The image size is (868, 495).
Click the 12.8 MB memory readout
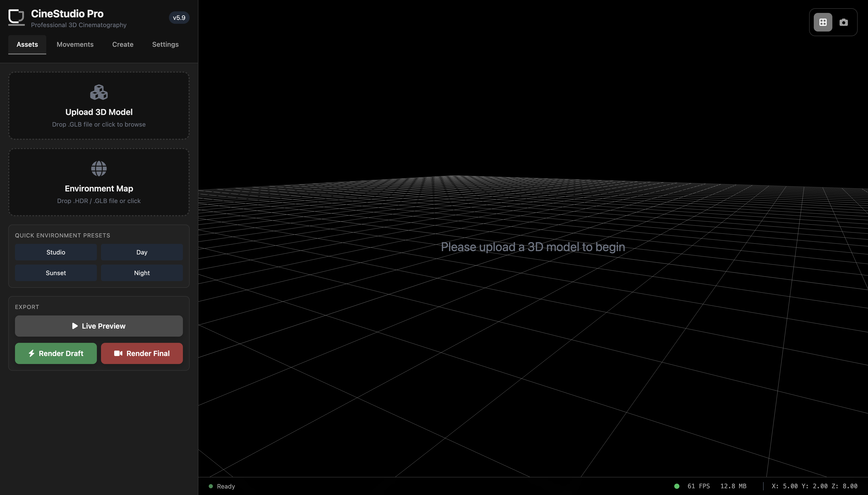(x=733, y=486)
